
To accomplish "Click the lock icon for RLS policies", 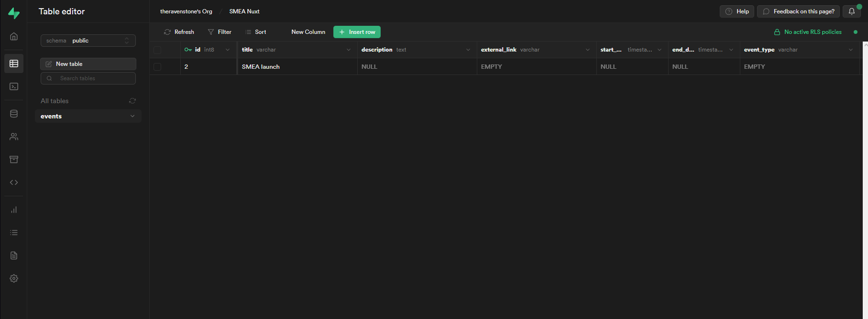I will 777,32.
